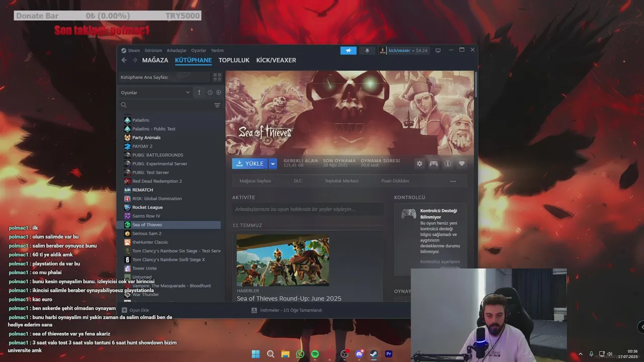This screenshot has width=644, height=362.
Task: Open the KİCK/VEAXER profile tab
Action: pyautogui.click(x=276, y=60)
